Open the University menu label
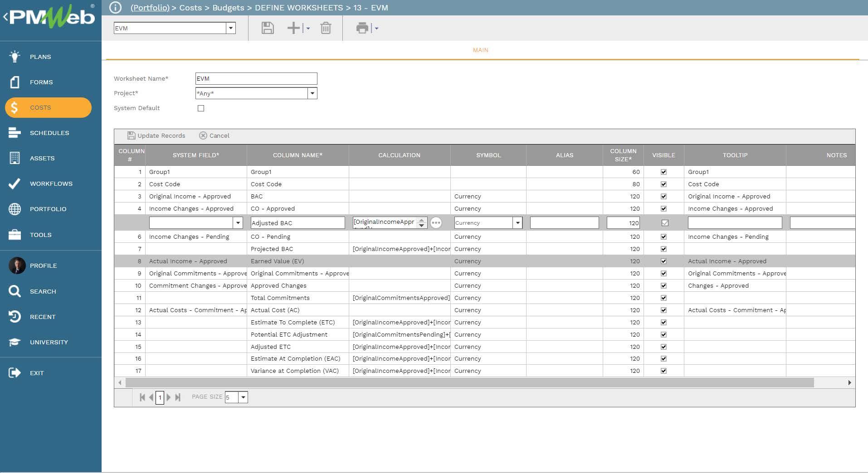This screenshot has height=473, width=868. (x=49, y=342)
